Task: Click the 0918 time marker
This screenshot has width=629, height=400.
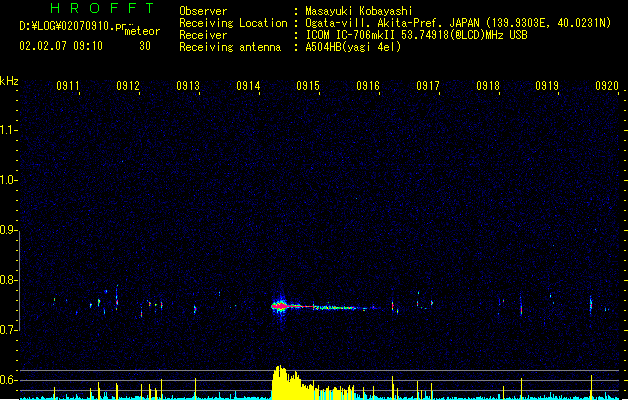Action: click(x=488, y=86)
